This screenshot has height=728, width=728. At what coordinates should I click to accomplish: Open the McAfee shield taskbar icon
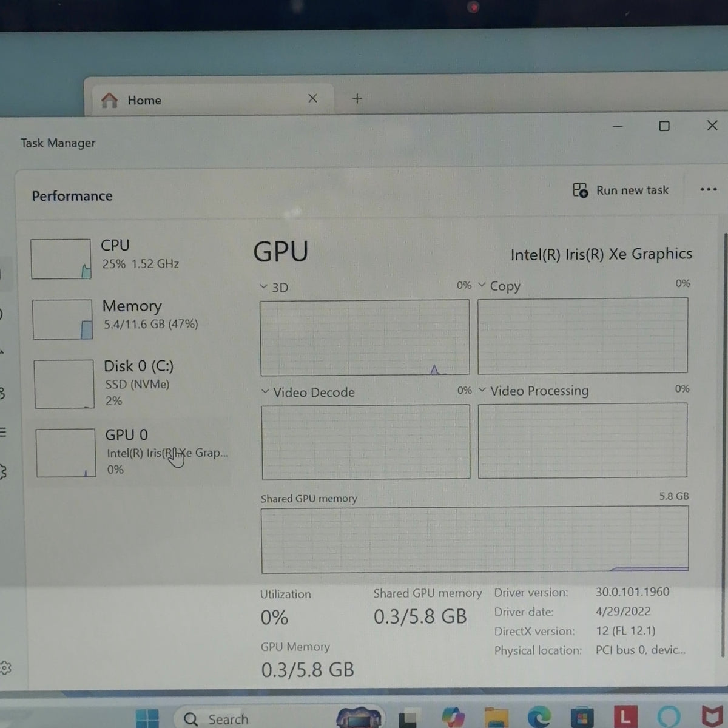tap(712, 717)
